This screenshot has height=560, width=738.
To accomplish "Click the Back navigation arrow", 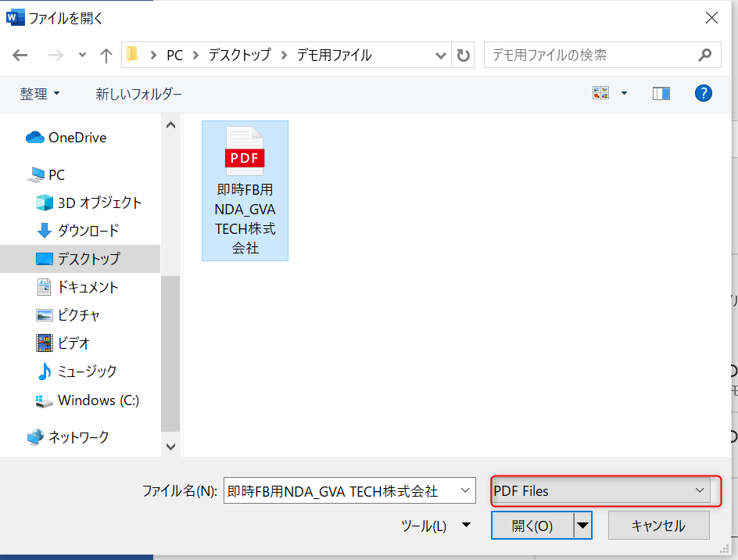I will pyautogui.click(x=20, y=56).
